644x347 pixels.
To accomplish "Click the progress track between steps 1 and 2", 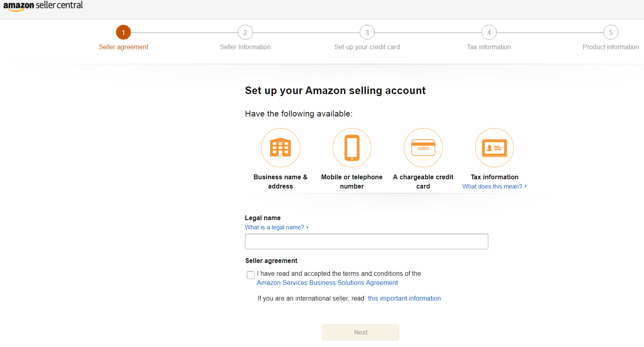I will (184, 32).
